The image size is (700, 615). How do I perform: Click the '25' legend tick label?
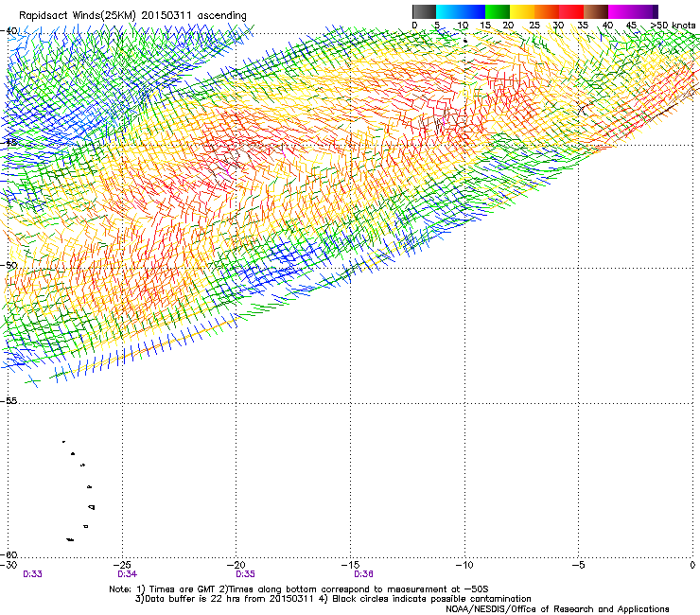534,26
